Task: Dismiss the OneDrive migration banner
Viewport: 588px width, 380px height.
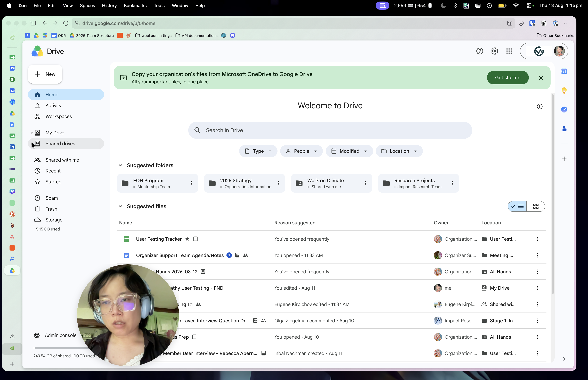Action: [541, 78]
